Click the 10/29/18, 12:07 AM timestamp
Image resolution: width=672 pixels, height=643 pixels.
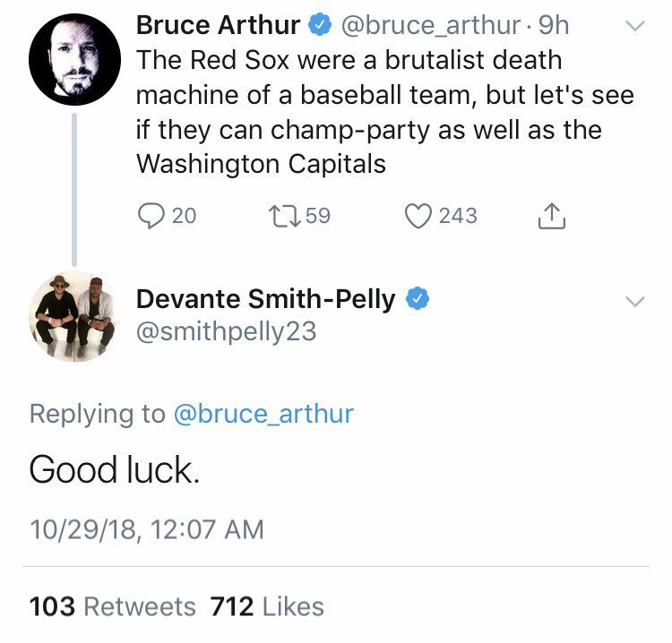click(147, 528)
